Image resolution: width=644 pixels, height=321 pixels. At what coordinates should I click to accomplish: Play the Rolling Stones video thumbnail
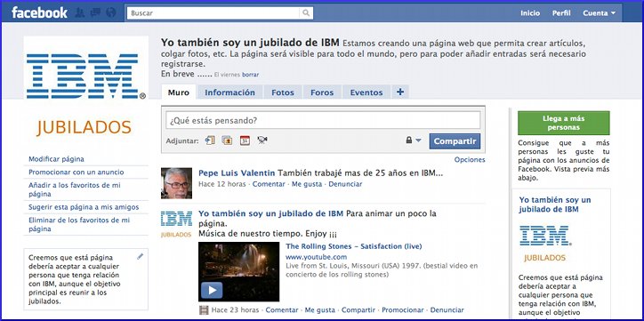(238, 272)
